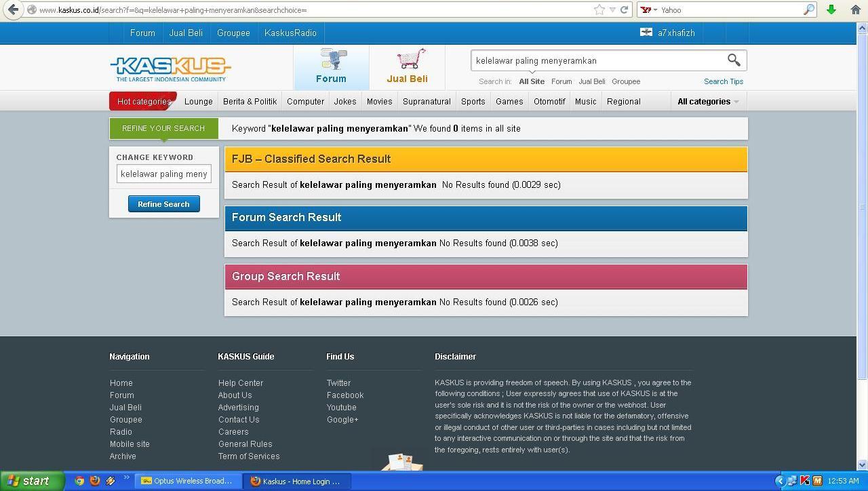Open the Regional category
Image resolution: width=868 pixels, height=491 pixels.
coord(623,101)
